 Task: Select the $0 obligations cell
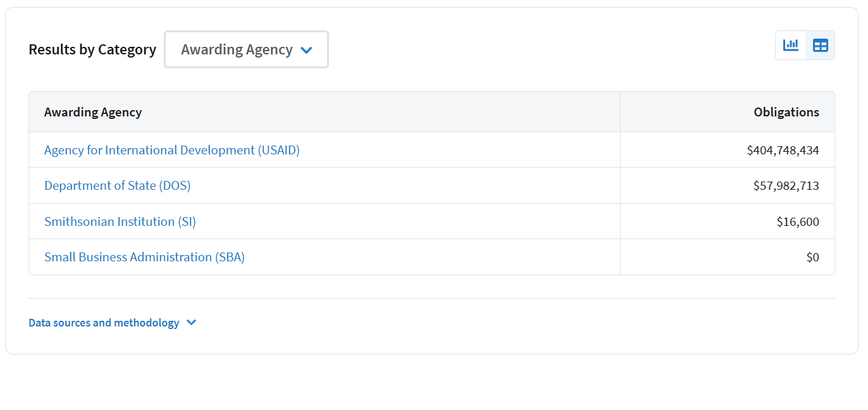728,257
